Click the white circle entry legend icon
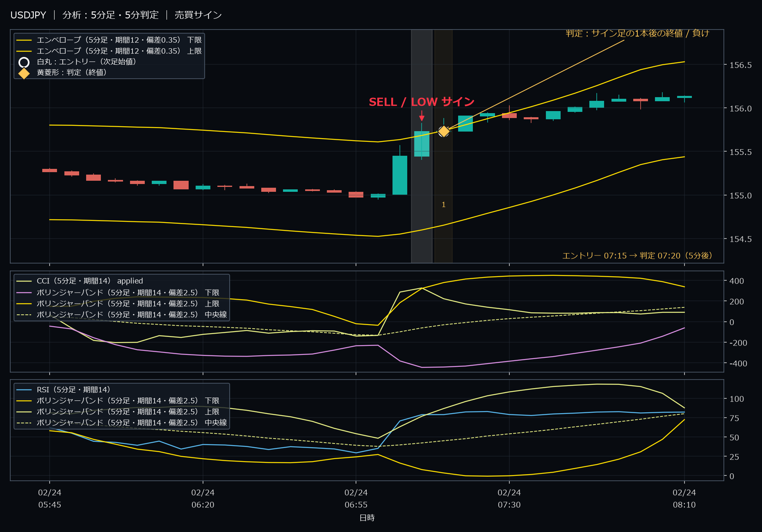 24,62
